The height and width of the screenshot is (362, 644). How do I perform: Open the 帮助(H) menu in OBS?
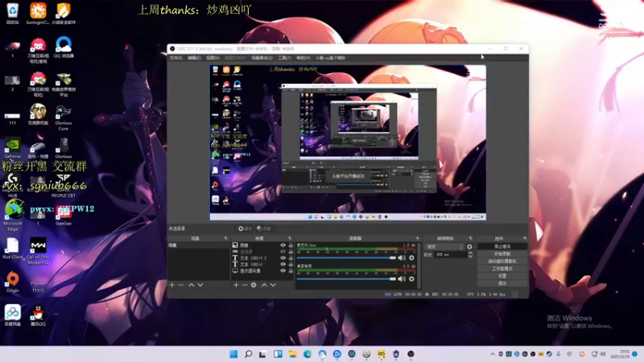click(x=303, y=58)
